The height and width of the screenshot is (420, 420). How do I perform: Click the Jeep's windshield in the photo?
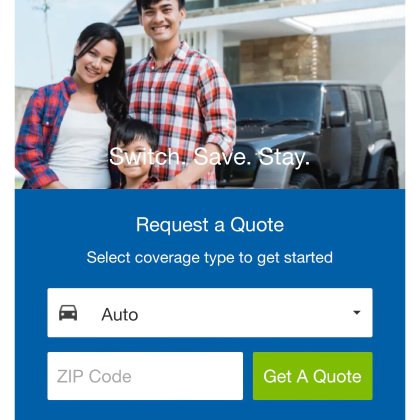(277, 107)
